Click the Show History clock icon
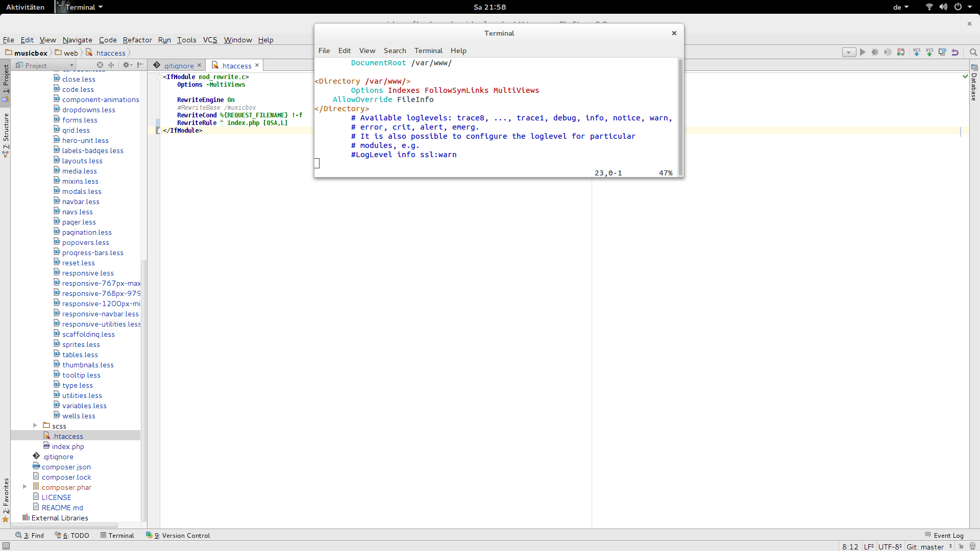The width and height of the screenshot is (980, 551). pyautogui.click(x=942, y=52)
